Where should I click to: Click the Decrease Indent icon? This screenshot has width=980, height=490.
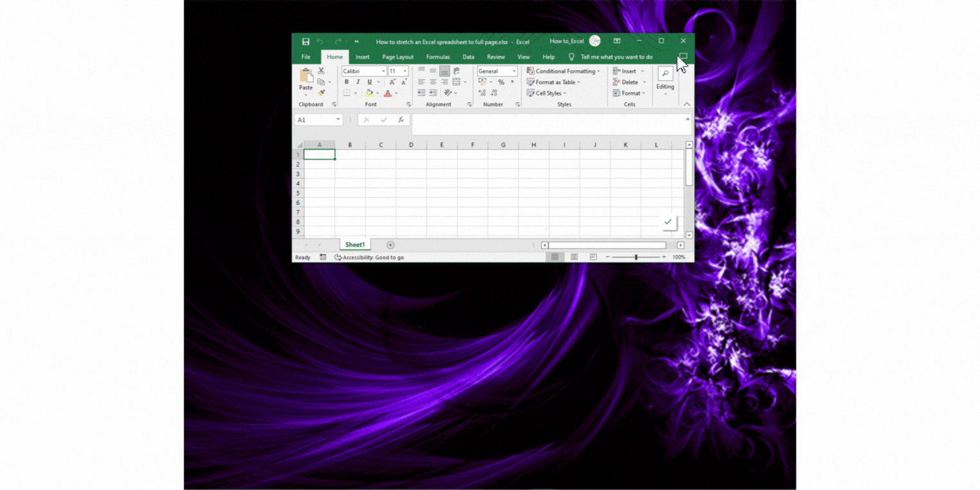coord(421,93)
